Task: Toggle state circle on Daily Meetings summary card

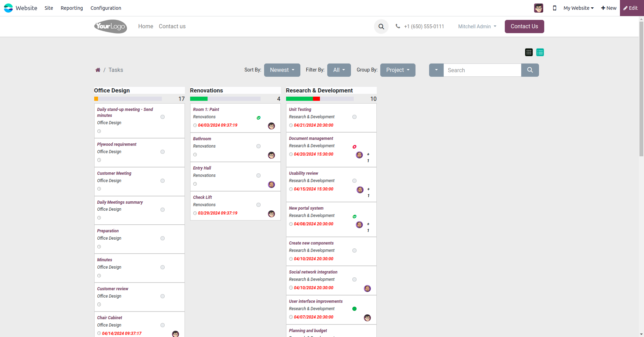Action: pyautogui.click(x=163, y=210)
